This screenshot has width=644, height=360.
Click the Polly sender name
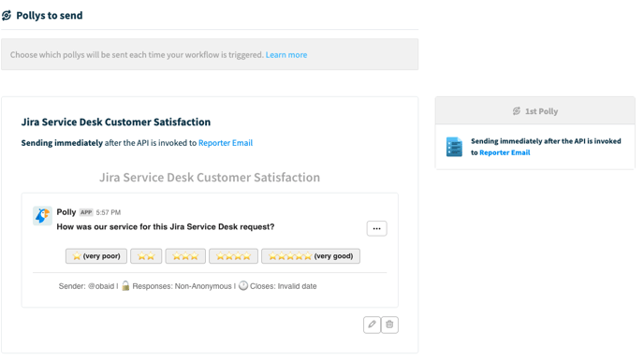pyautogui.click(x=66, y=212)
